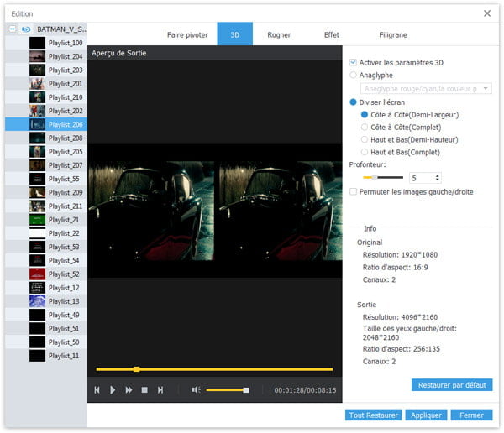Jump to previous chapter in player

[97, 390]
